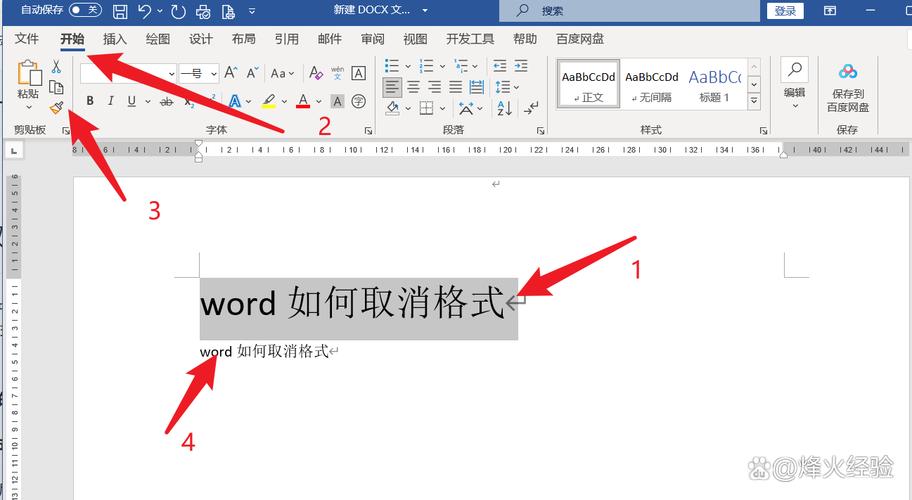Switch to the 百度网盘 tab

tap(580, 39)
